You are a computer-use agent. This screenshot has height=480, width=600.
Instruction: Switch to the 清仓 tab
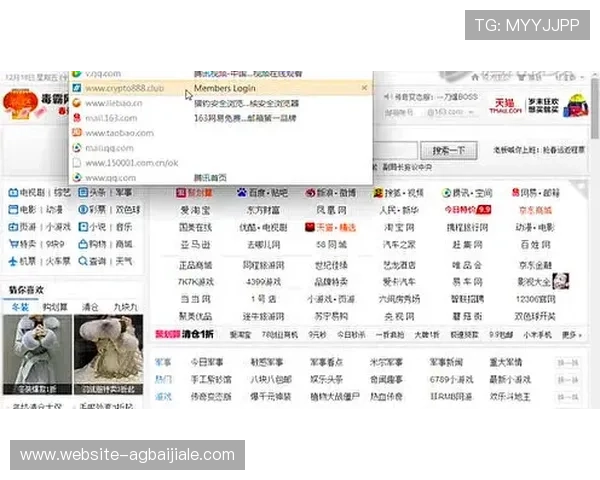click(x=90, y=307)
